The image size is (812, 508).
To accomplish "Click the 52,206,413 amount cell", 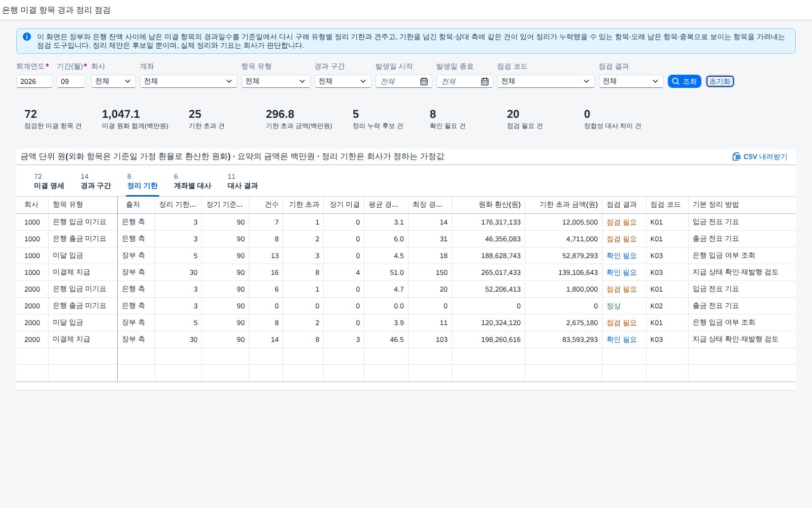I will pos(488,289).
